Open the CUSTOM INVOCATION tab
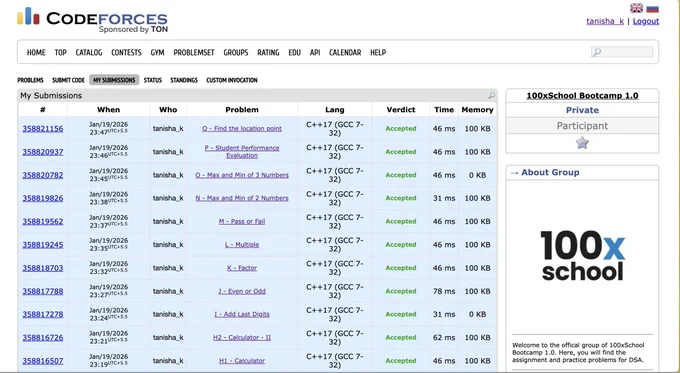The width and height of the screenshot is (680, 373). [x=232, y=80]
